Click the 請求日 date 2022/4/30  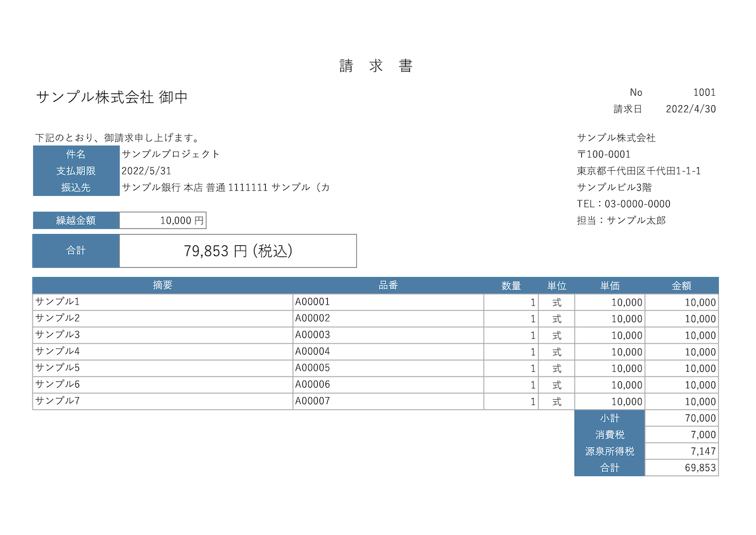[x=691, y=109]
